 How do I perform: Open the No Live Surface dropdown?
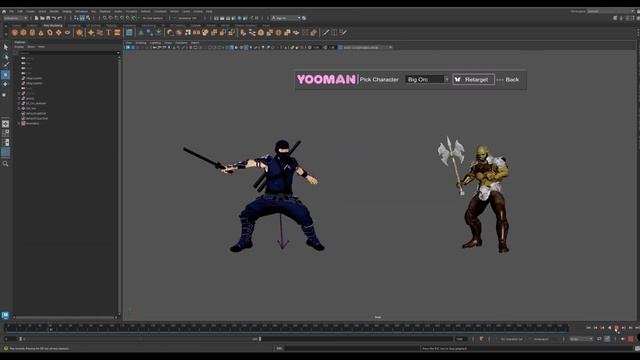[154, 18]
